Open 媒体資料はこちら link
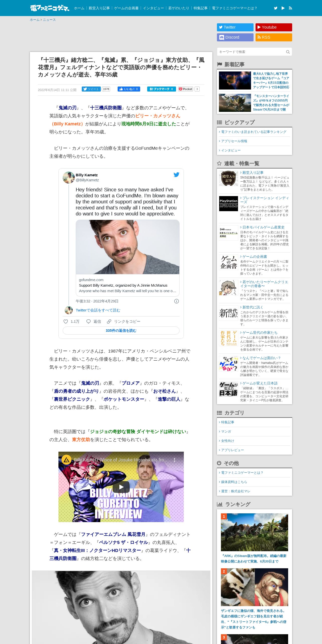 (234, 482)
